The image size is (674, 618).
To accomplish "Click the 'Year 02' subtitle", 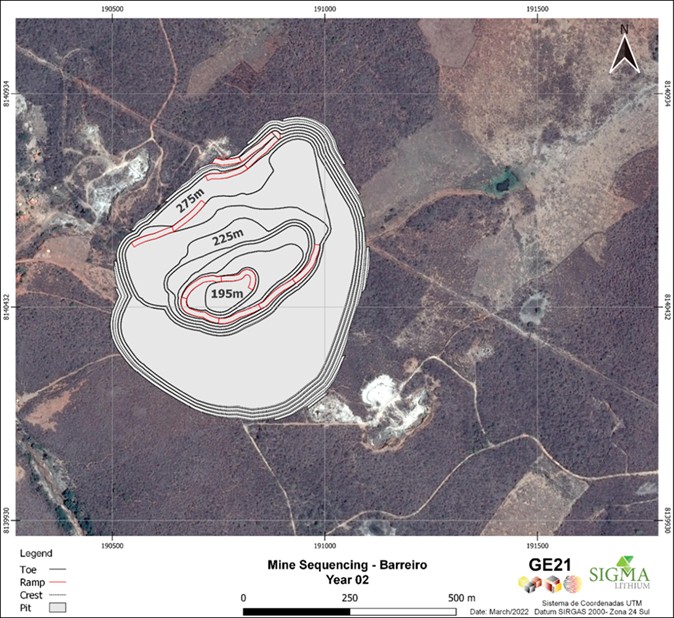I will (x=347, y=579).
